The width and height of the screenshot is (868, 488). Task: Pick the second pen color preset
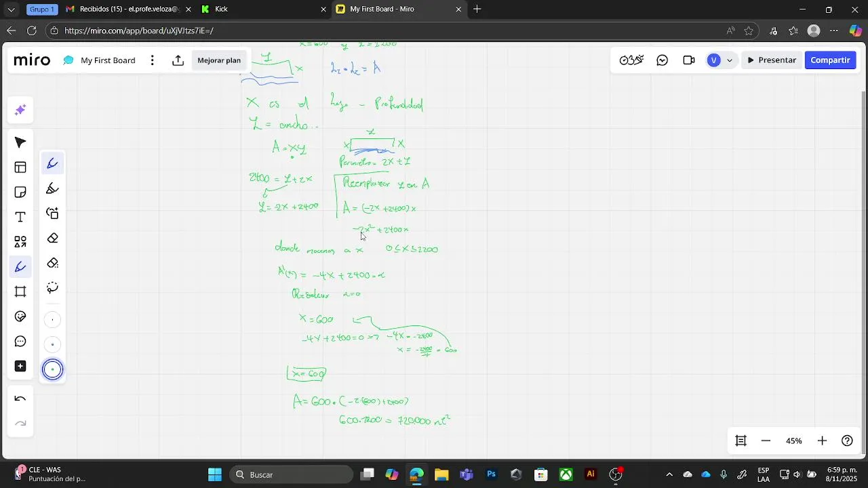tap(52, 344)
